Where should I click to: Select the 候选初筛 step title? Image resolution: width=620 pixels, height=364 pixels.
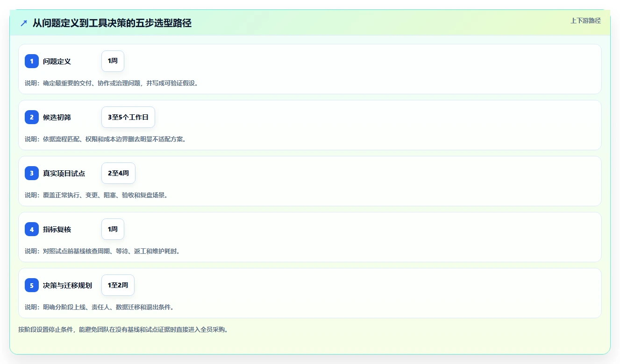pos(57,117)
